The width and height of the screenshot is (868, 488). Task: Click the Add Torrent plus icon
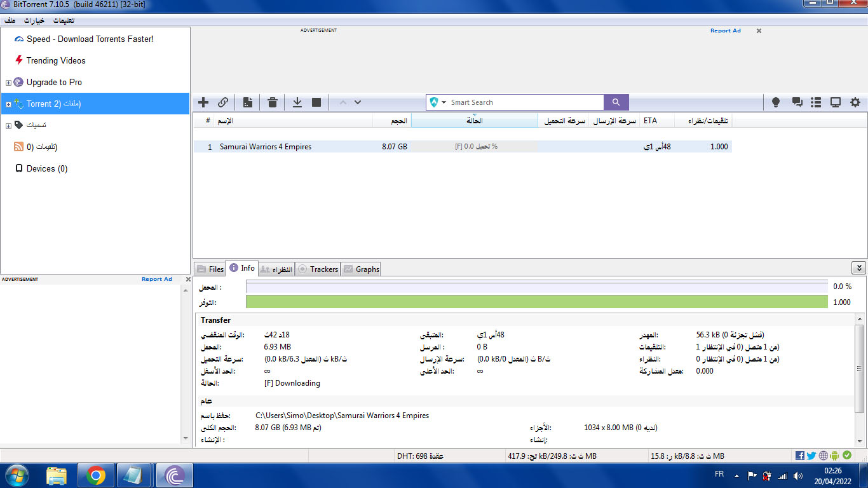tap(203, 102)
